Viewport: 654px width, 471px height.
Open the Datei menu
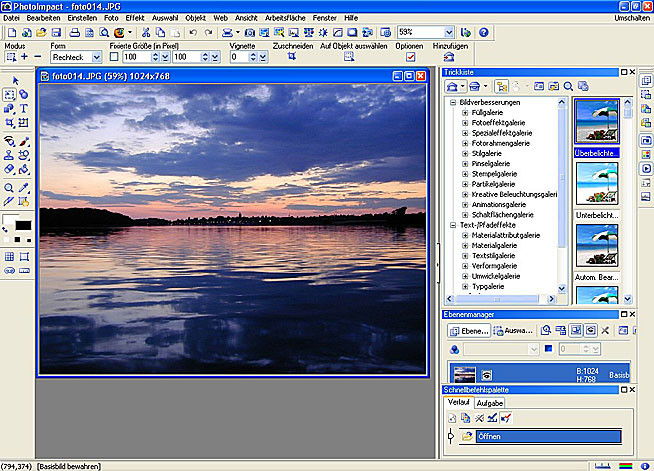tap(11, 18)
